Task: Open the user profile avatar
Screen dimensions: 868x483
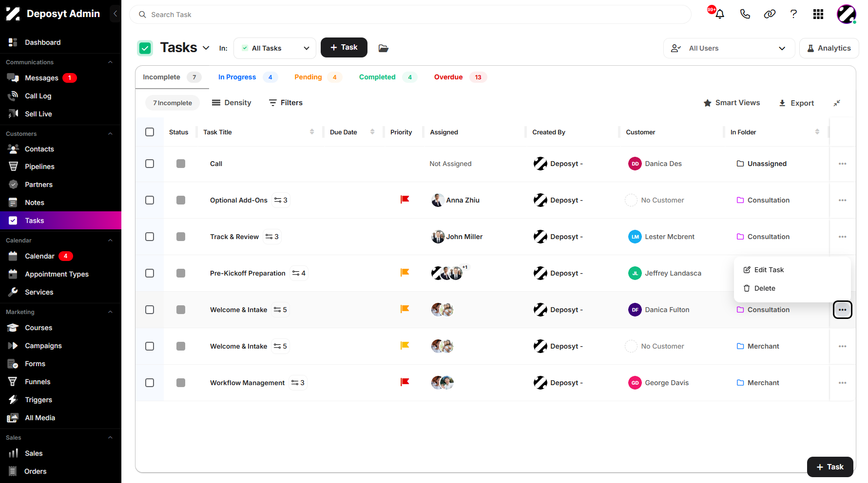Action: coord(847,14)
